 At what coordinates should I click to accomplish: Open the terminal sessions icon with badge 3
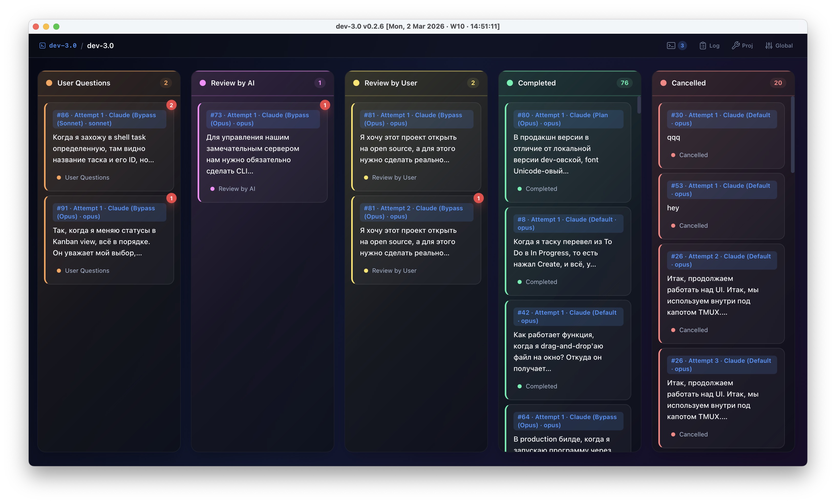[671, 46]
